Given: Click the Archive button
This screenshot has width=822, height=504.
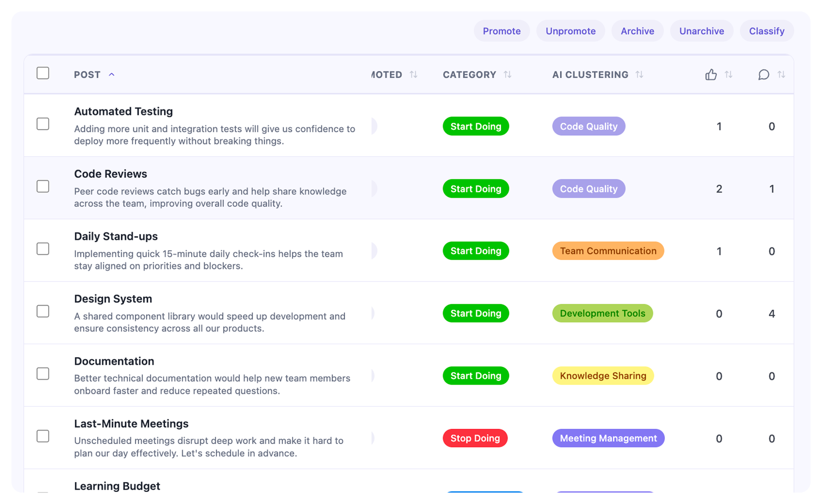Looking at the screenshot, I should pos(637,30).
